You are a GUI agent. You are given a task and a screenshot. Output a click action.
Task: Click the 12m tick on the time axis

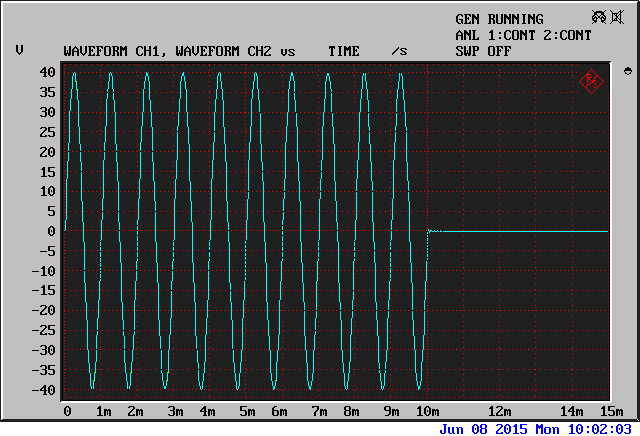[500, 412]
